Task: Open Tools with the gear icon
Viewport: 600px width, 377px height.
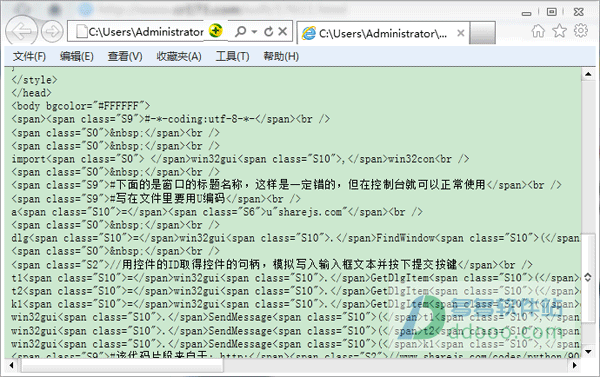Action: coord(581,31)
